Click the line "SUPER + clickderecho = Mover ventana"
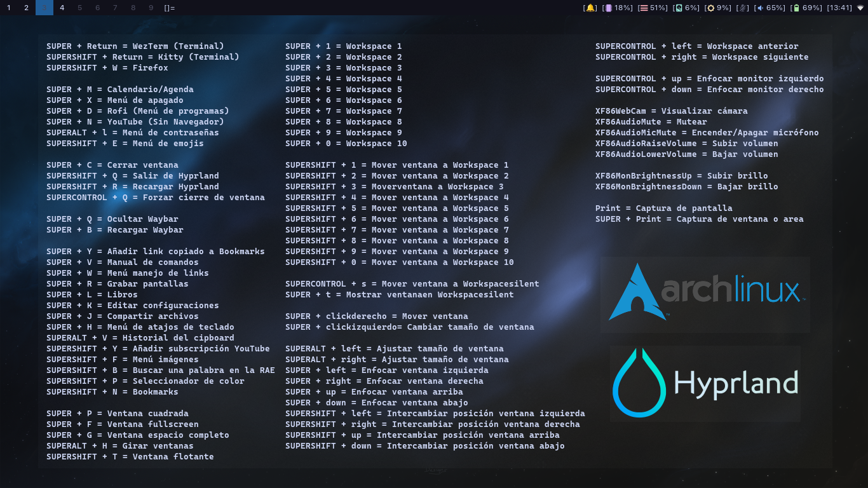The height and width of the screenshot is (488, 868). point(377,316)
